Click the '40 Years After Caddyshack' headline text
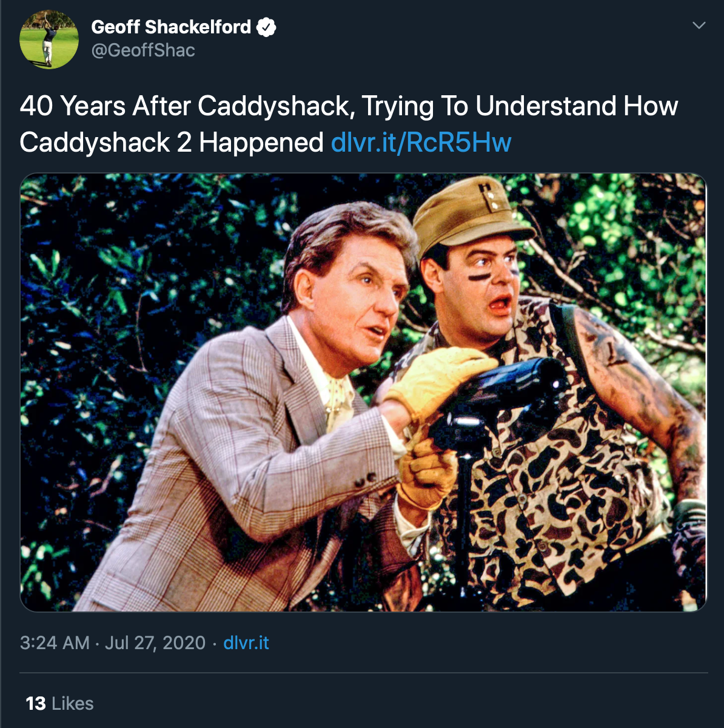 pos(185,106)
